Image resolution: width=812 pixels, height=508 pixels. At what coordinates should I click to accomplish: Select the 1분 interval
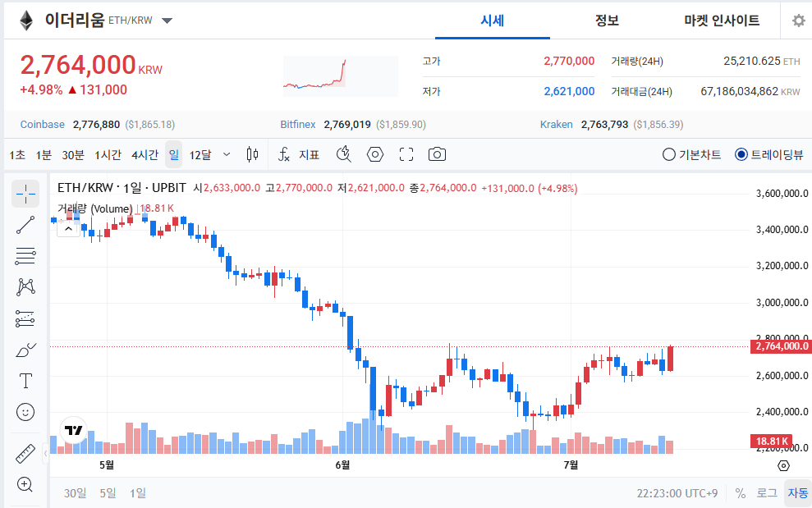coord(44,155)
